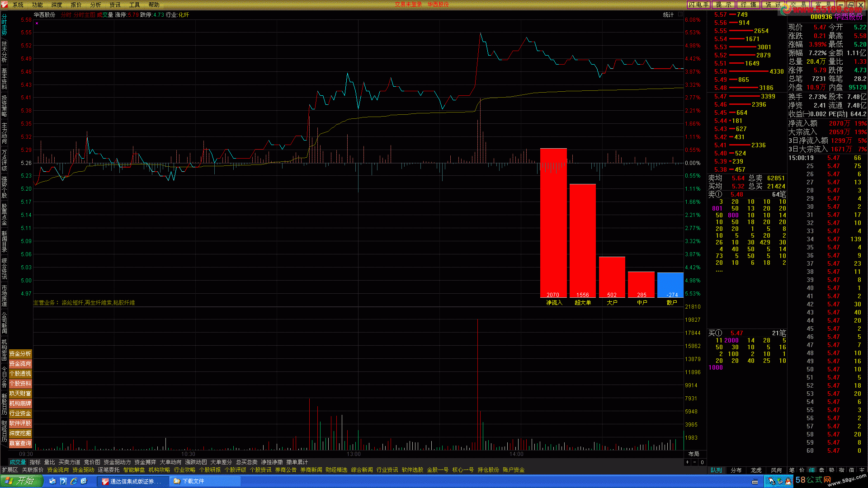Open the 帮助 menu
The image size is (868, 488).
pos(154,5)
